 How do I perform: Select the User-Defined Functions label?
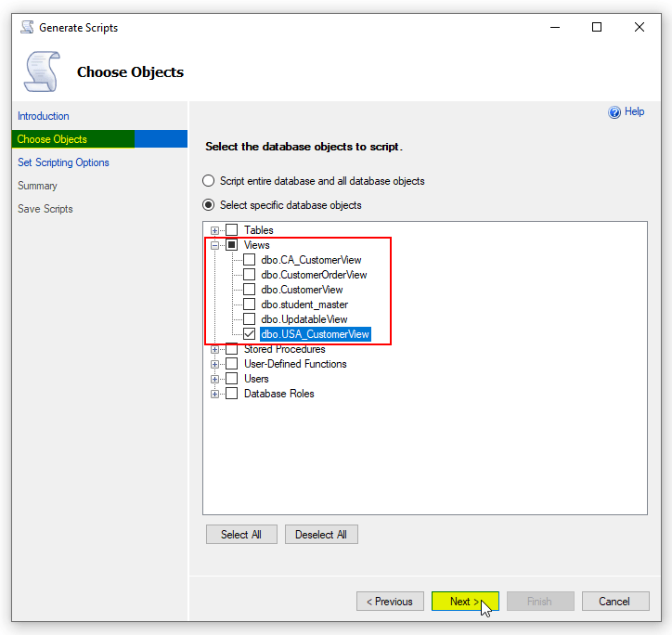295,364
